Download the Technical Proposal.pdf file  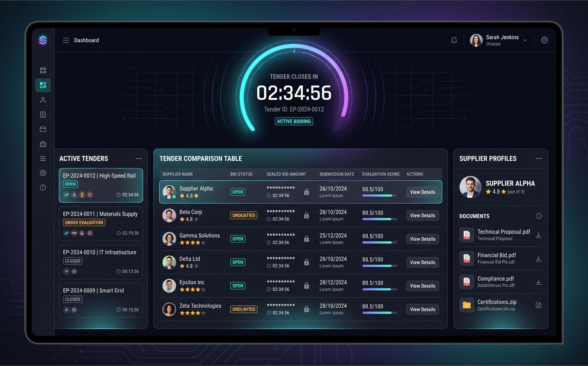pos(538,235)
